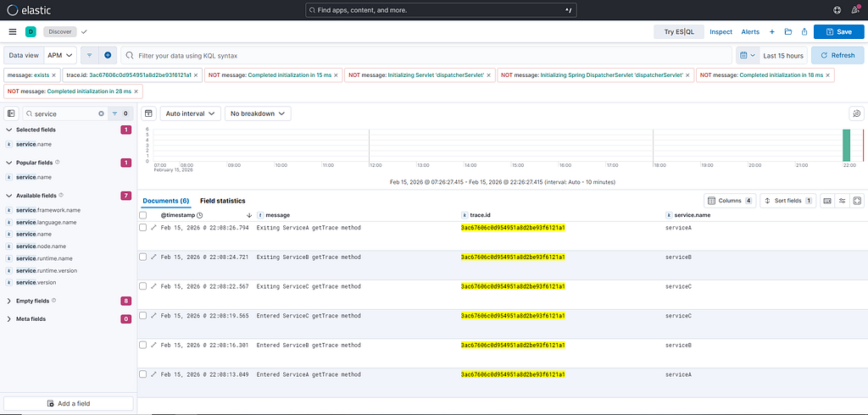Viewport: 868px width, 415px height.
Task: Check the Exiting ServiceA row checkbox
Action: [x=142, y=228]
